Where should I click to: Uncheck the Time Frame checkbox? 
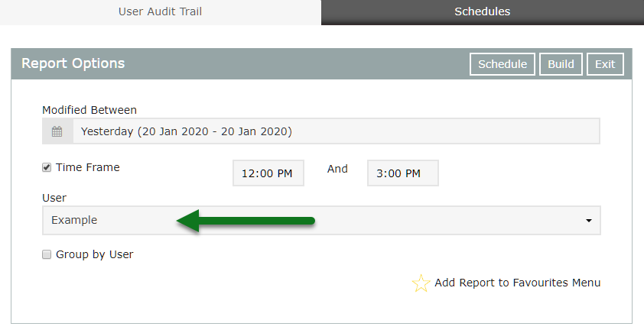pos(47,167)
